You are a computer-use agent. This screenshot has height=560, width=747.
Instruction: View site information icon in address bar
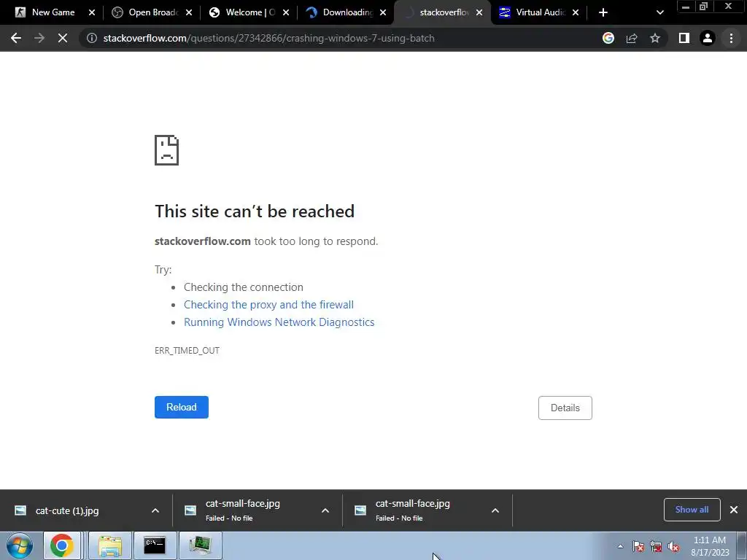pos(92,38)
